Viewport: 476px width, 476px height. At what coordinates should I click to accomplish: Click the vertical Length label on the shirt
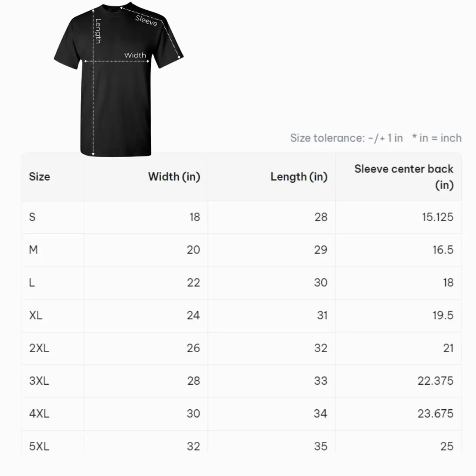coord(98,31)
